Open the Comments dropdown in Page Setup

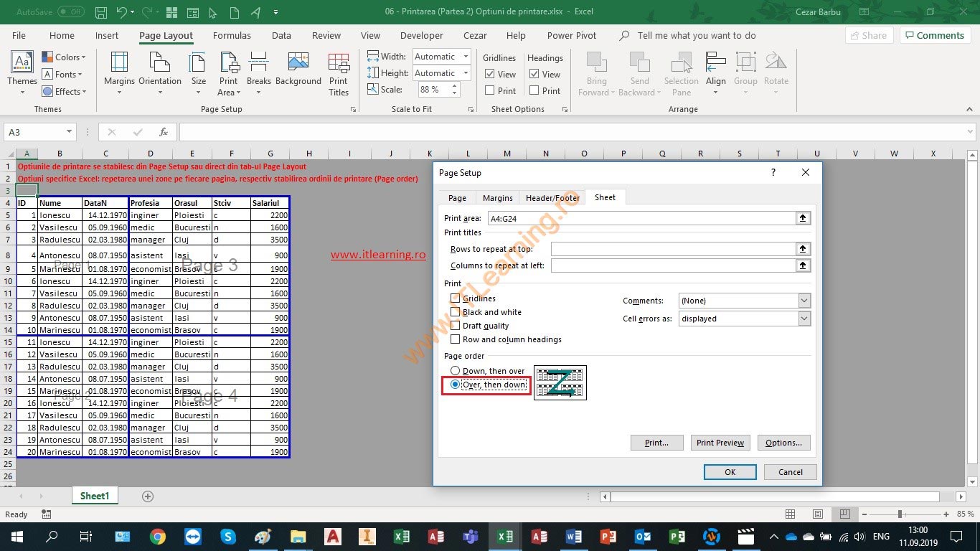[804, 301]
